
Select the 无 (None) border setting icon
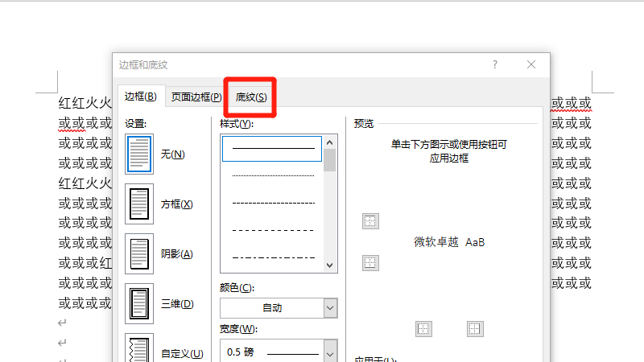(x=139, y=154)
